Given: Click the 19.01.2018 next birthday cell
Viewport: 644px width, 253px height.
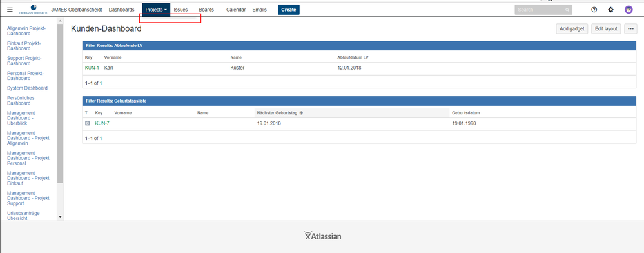Looking at the screenshot, I should [x=269, y=123].
